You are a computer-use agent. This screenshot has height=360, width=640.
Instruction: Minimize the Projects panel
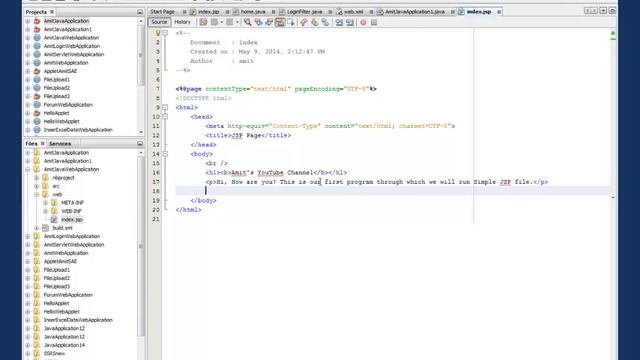tap(140, 12)
